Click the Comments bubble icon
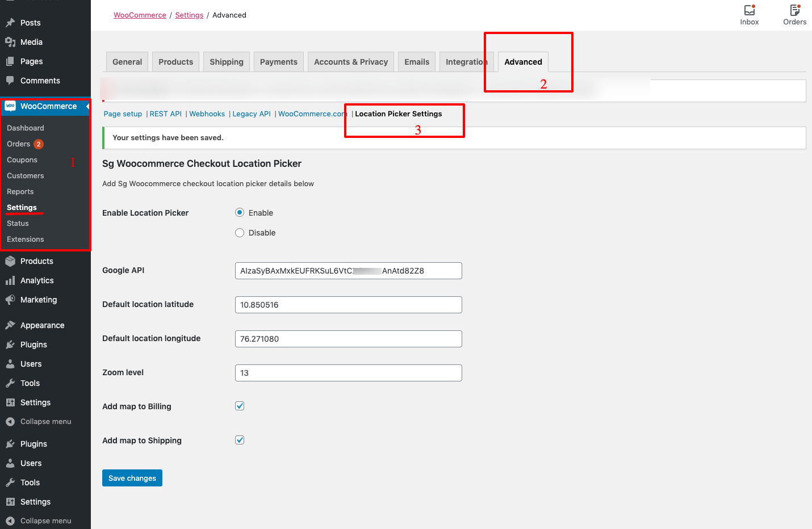Screen dimensions: 812x529 point(10,81)
